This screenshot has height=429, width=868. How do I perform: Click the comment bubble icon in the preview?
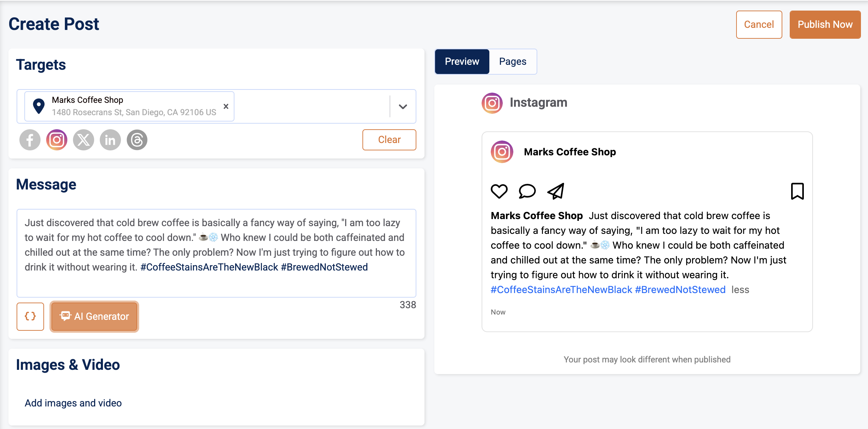pos(527,191)
